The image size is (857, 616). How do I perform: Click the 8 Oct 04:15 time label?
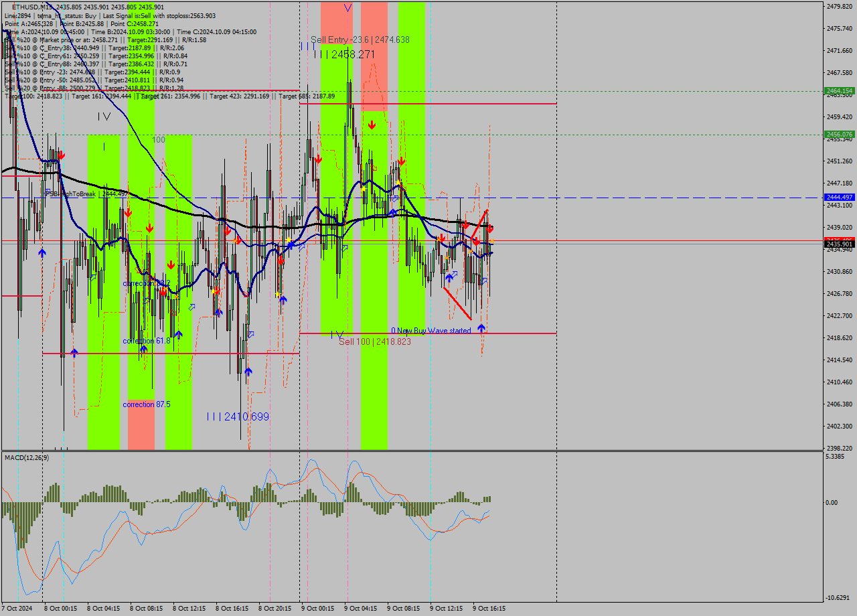(x=104, y=609)
